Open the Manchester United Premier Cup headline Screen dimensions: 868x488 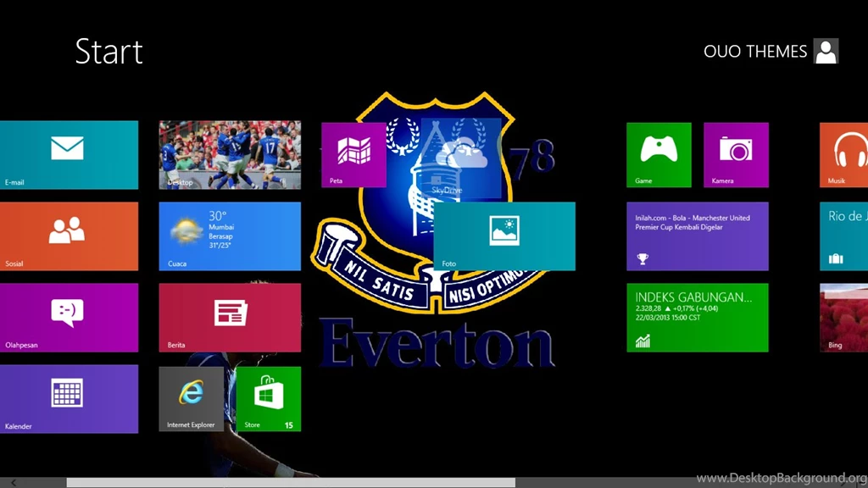tap(697, 236)
